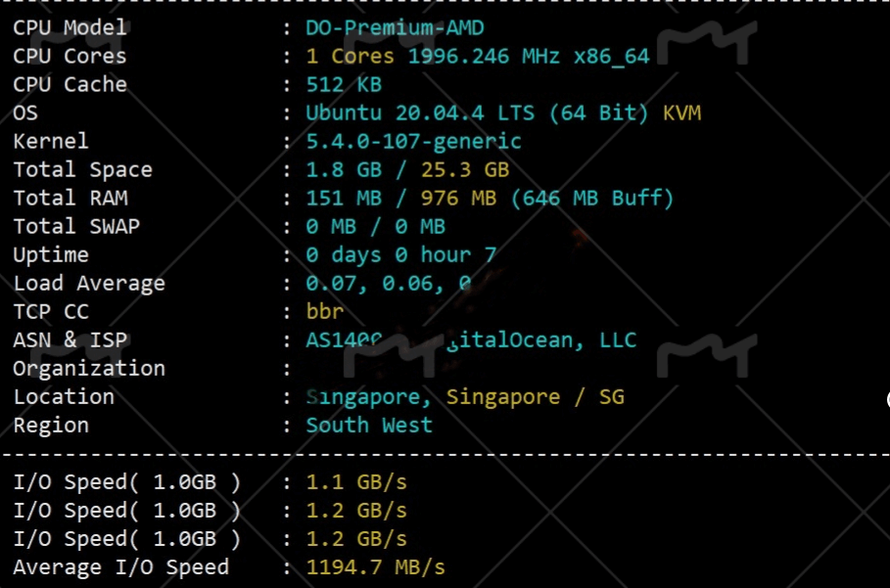Click the 'Location' label
This screenshot has height=588, width=890.
pyautogui.click(x=64, y=396)
